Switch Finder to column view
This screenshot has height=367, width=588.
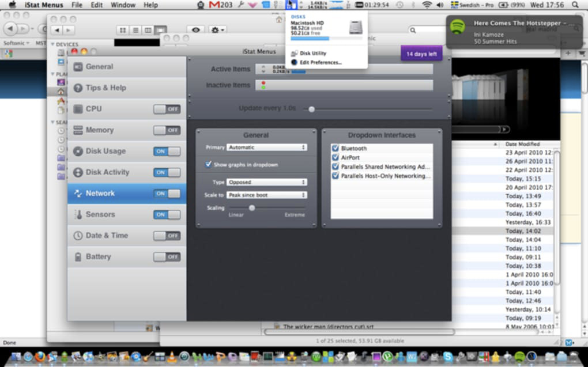(x=148, y=30)
